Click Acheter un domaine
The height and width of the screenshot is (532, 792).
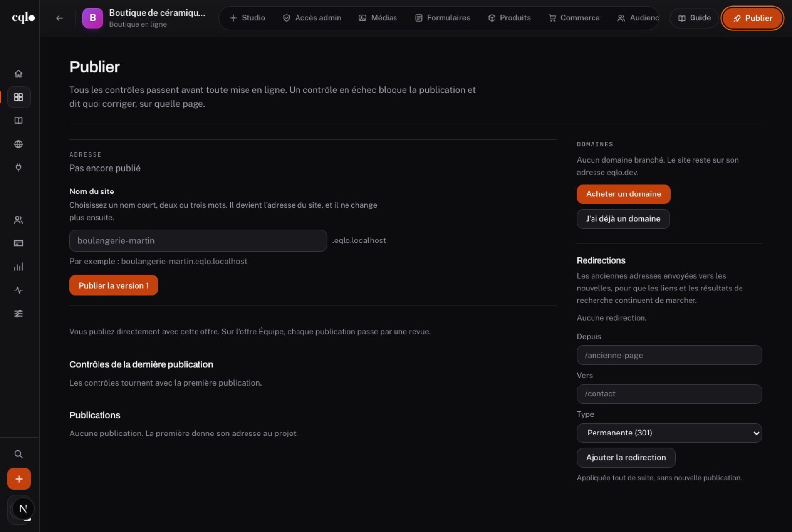tap(623, 194)
